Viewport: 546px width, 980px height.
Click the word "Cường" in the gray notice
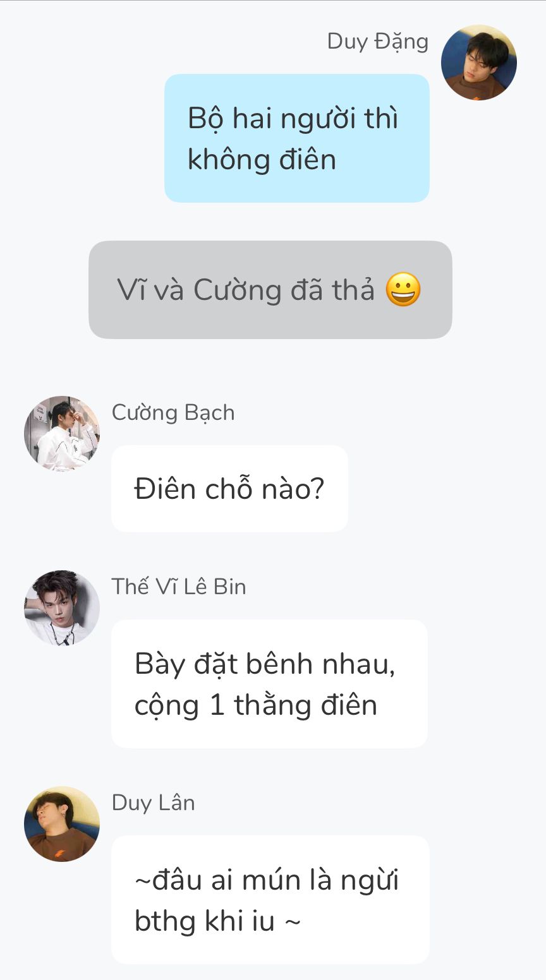pos(237,290)
